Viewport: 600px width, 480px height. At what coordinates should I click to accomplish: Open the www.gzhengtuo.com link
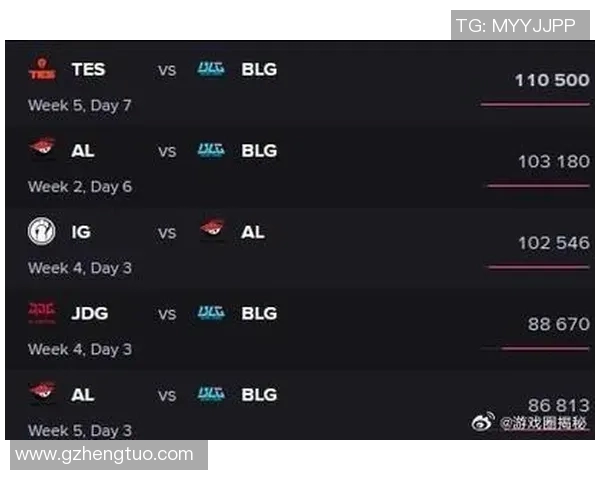105,454
